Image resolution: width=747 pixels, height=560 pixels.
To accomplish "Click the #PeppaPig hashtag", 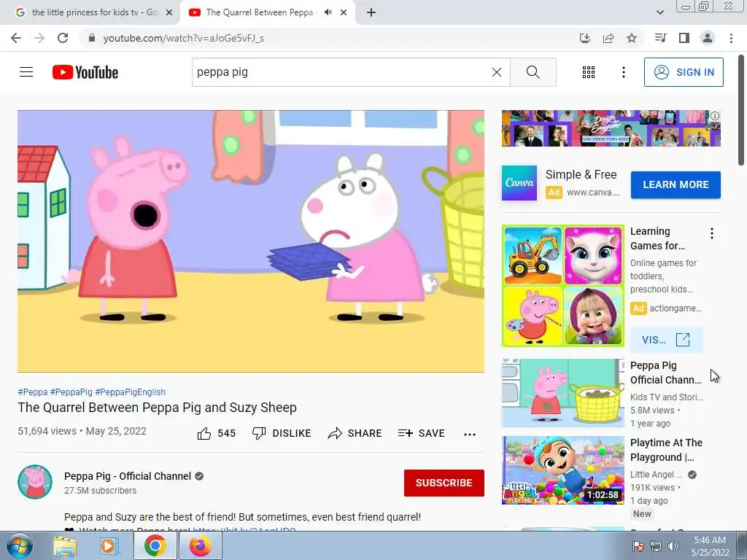I will 71,392.
